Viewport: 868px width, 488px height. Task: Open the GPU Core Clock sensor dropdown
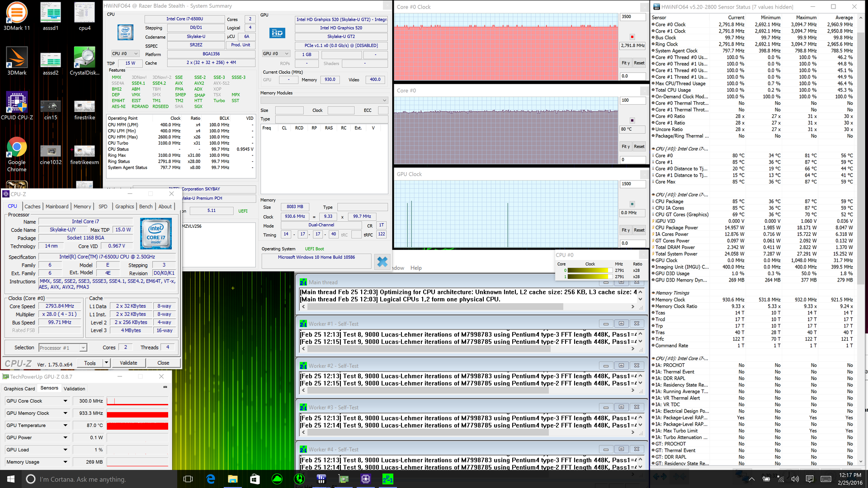(65, 401)
